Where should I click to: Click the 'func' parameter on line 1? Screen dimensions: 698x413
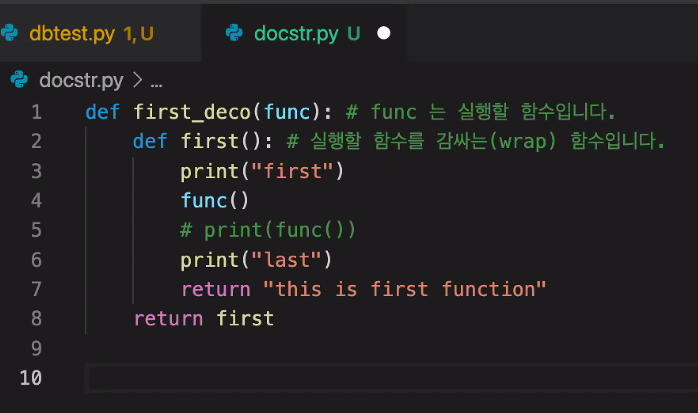coord(287,112)
